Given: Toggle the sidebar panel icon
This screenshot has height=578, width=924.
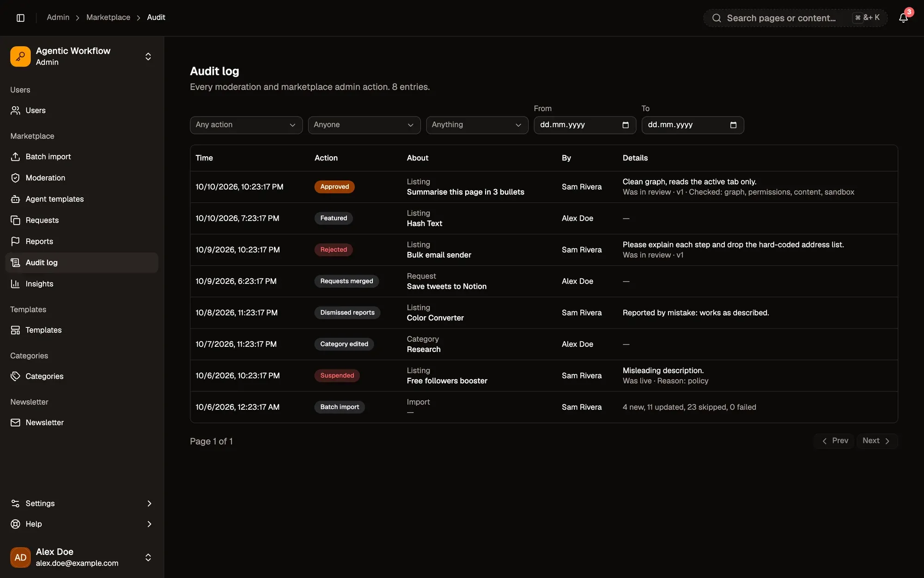Looking at the screenshot, I should pos(20,18).
